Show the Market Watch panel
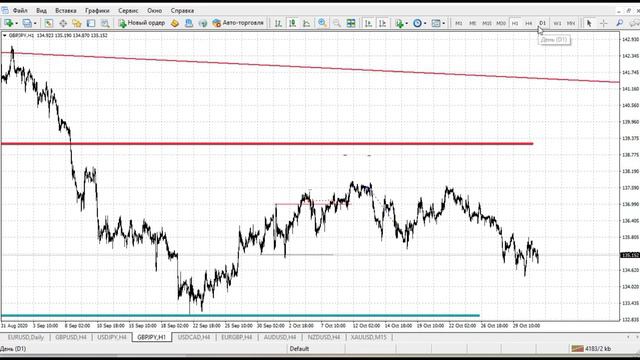The height and width of the screenshot is (360, 640). click(x=49, y=23)
